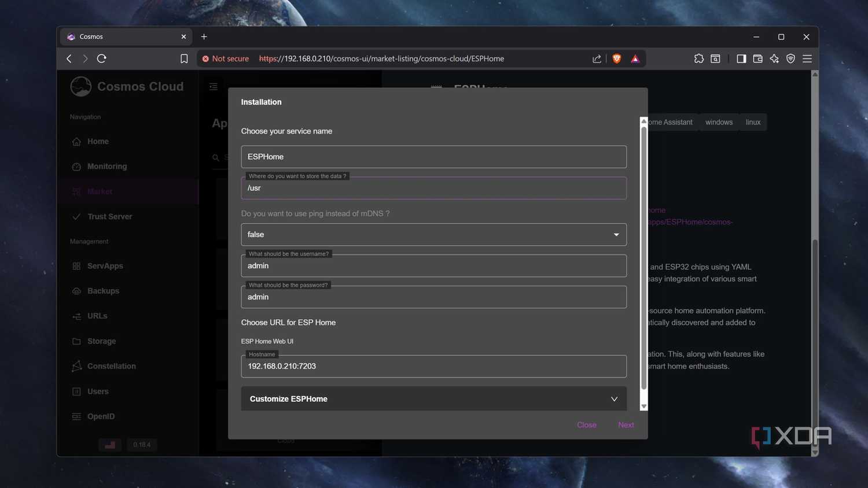Click the language flag button
Image resolution: width=868 pixels, height=488 pixels.
point(110,445)
